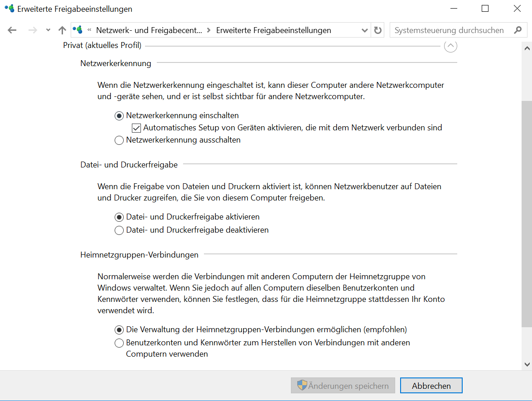The height and width of the screenshot is (401, 532).
Task: Maximize the window
Action: pyautogui.click(x=485, y=9)
